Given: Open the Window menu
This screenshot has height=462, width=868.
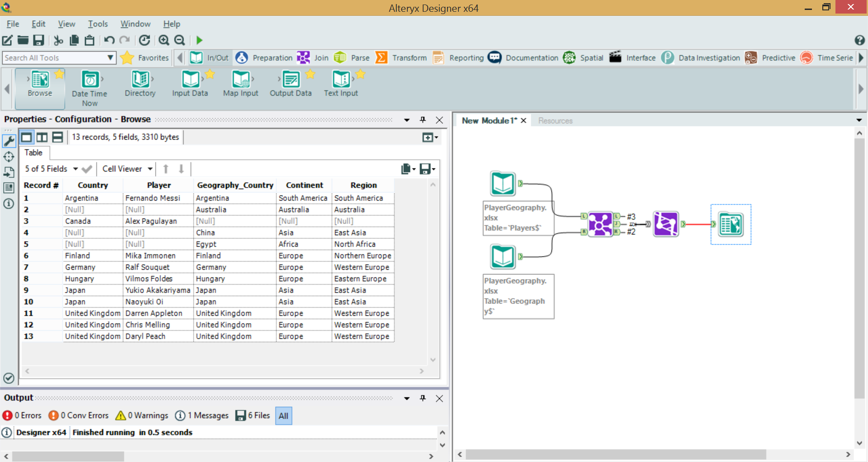Looking at the screenshot, I should (135, 24).
